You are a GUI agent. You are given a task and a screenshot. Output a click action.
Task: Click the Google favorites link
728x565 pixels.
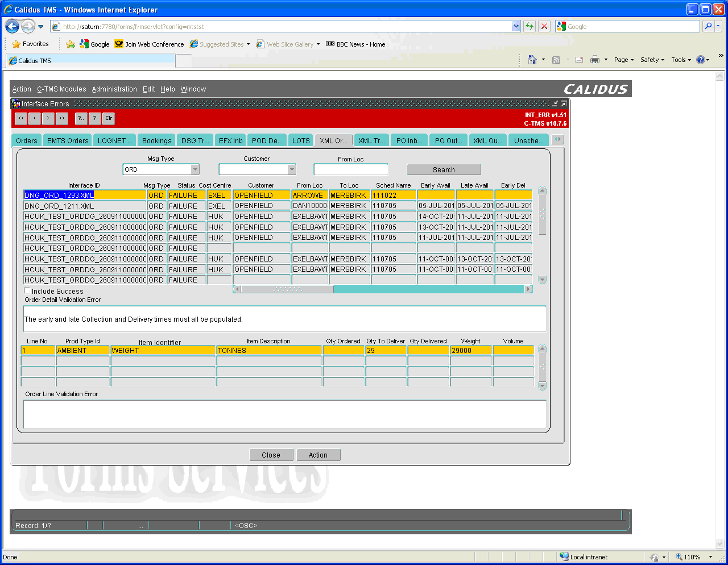[x=94, y=44]
